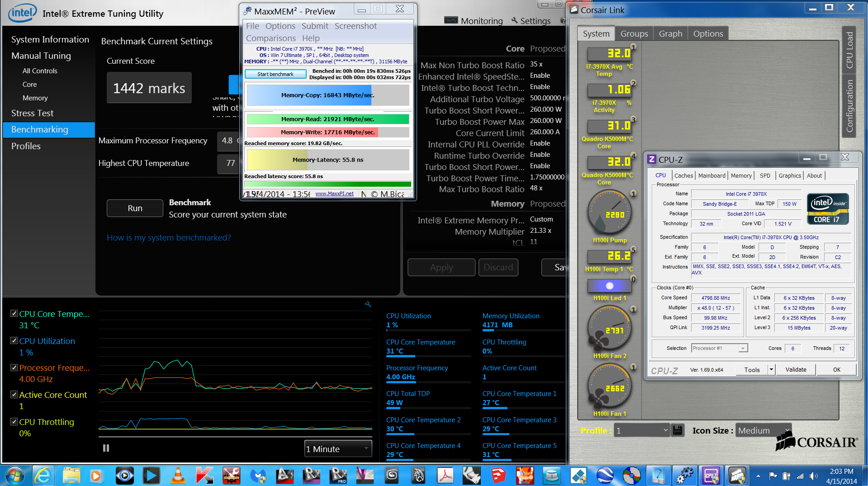
Task: Open MaxxMEM File menu
Action: 252,26
